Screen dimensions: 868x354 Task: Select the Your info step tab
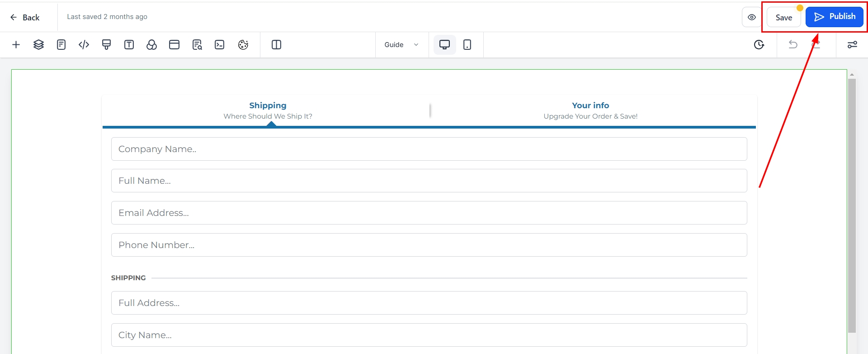click(590, 110)
